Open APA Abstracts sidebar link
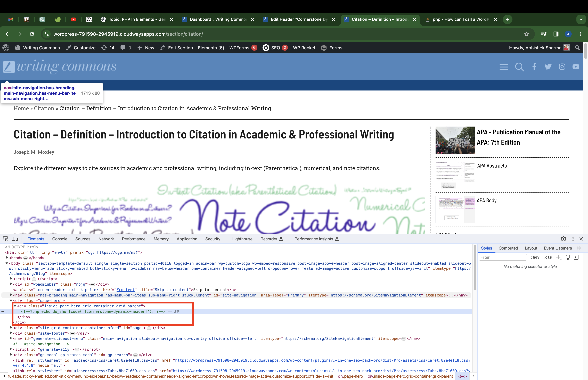Viewport: 588px width, 380px height. pos(492,166)
